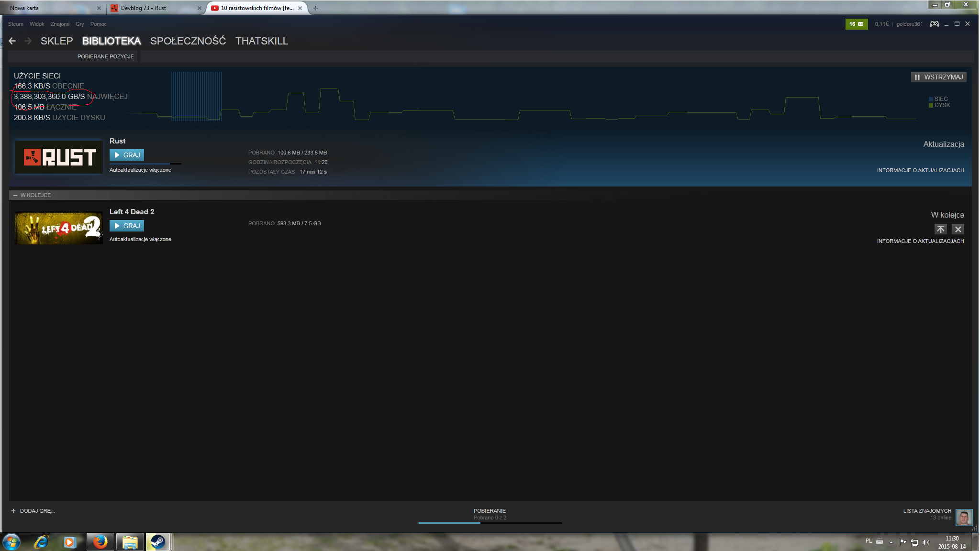Image resolution: width=980 pixels, height=551 pixels.
Task: Click the add game plus icon
Action: (13, 511)
